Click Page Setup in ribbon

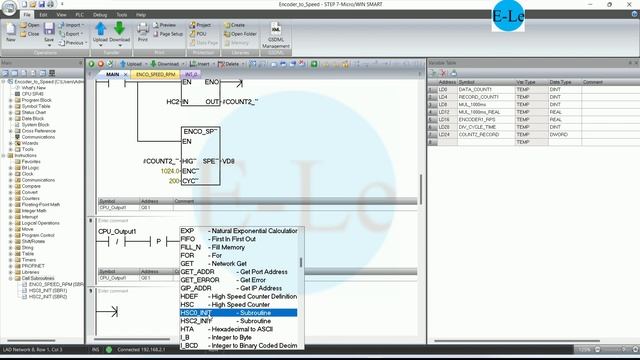tap(168, 34)
